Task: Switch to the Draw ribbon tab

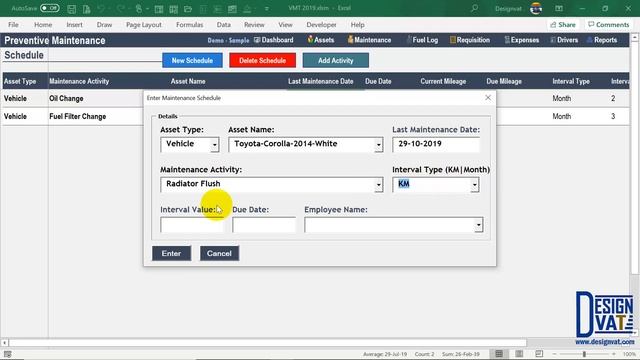Action: (x=104, y=25)
